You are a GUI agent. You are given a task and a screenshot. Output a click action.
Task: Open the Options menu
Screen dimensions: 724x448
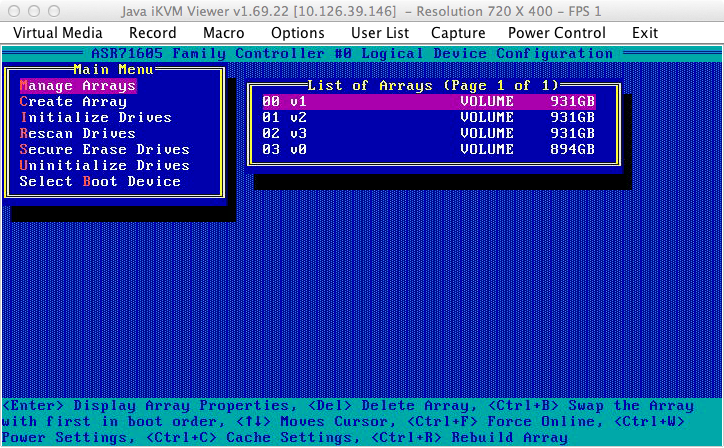297,33
